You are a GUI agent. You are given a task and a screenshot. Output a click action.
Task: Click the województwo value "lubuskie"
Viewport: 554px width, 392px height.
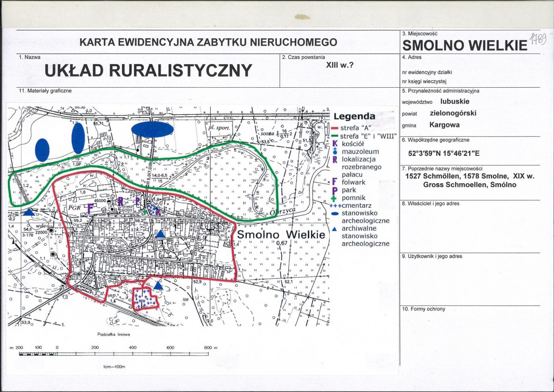coord(455,102)
